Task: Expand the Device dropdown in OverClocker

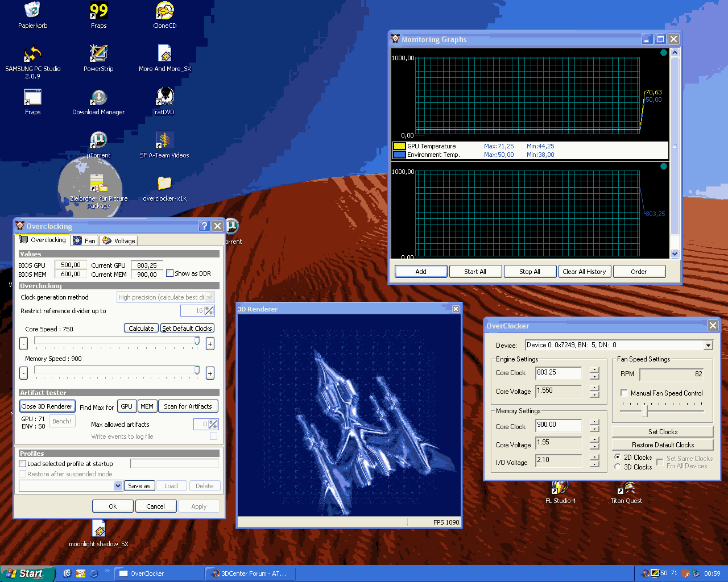Action: coord(708,346)
